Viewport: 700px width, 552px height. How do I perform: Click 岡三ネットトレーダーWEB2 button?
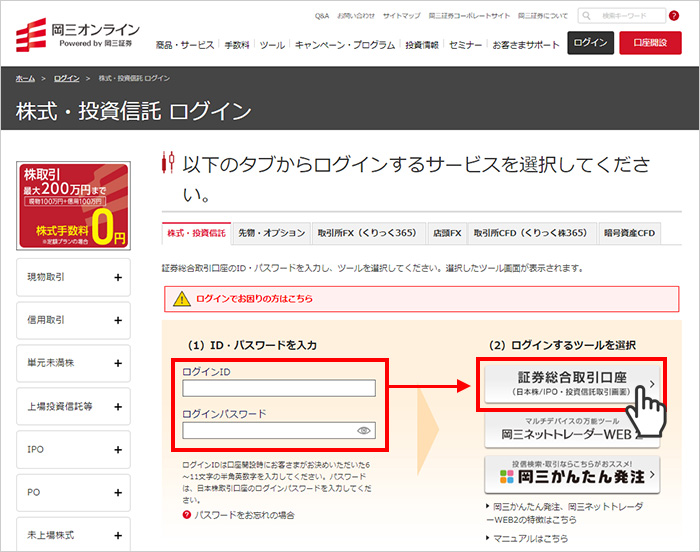572,430
